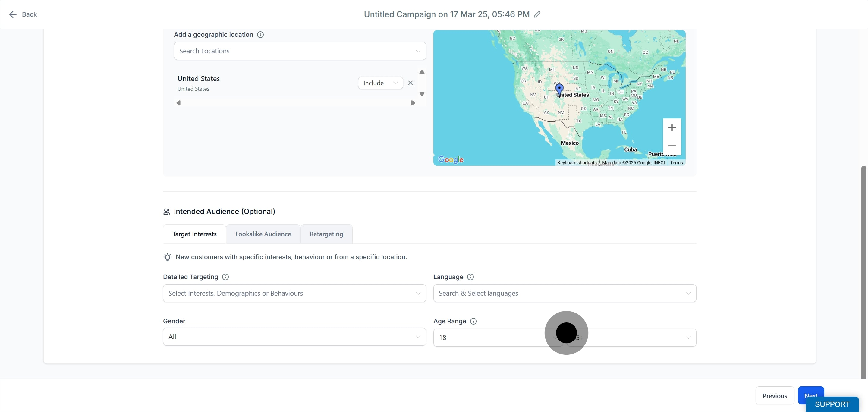
Task: Remove United States location with X
Action: coord(410,83)
